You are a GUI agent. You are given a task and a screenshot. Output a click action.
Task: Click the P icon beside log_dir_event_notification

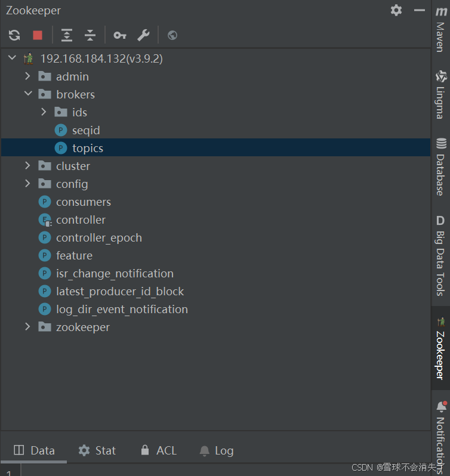(45, 310)
